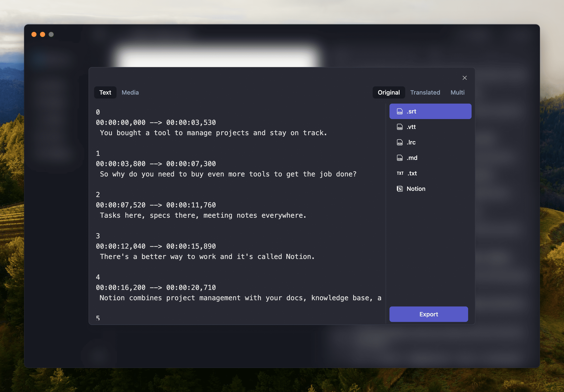Click the orange minimize window button
Image resolution: width=564 pixels, height=392 pixels.
[43, 34]
